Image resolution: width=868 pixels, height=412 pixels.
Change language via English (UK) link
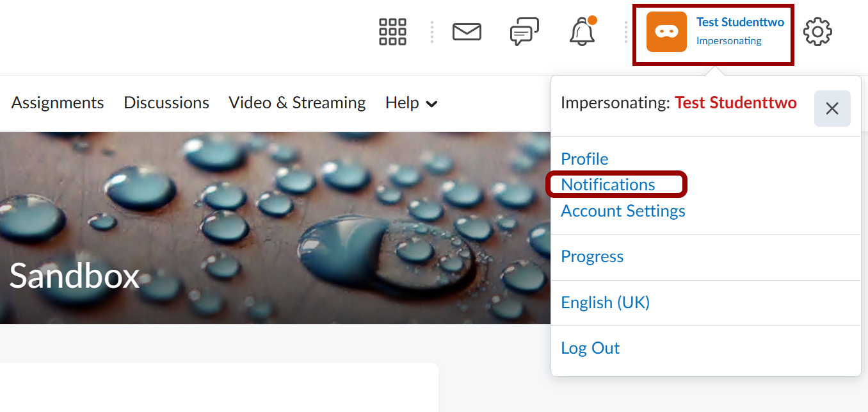[x=605, y=302]
